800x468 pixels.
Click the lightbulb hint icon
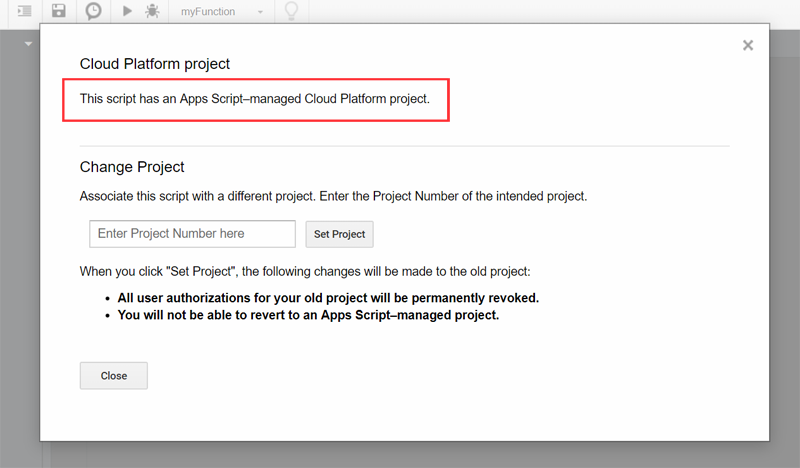pos(291,11)
